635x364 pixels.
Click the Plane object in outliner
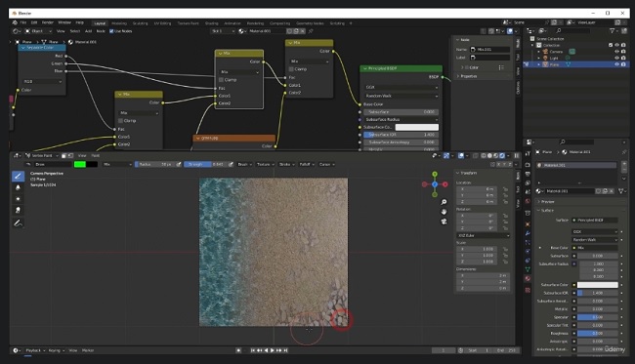(x=554, y=64)
